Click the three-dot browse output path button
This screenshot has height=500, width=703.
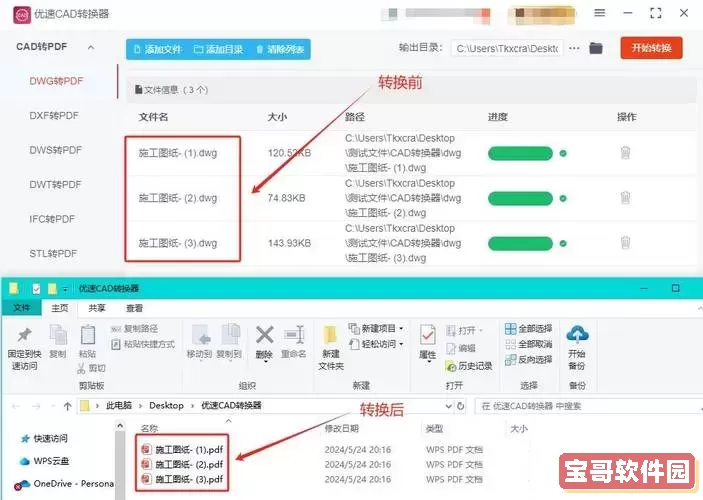574,48
